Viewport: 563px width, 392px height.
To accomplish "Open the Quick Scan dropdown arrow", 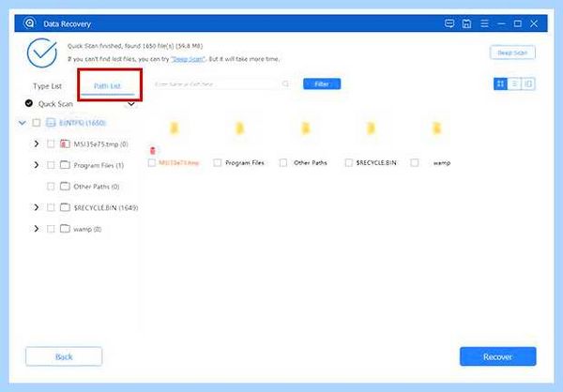I will point(131,104).
